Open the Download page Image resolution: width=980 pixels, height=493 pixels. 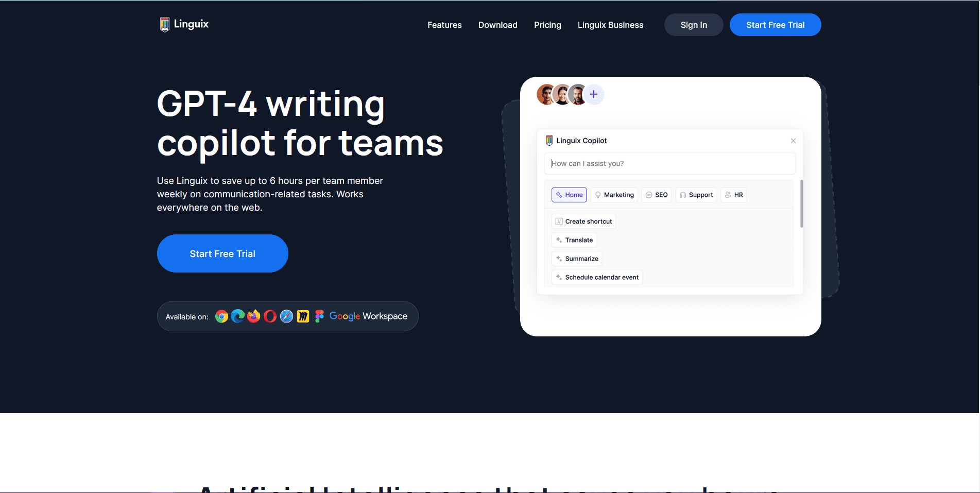pyautogui.click(x=497, y=25)
